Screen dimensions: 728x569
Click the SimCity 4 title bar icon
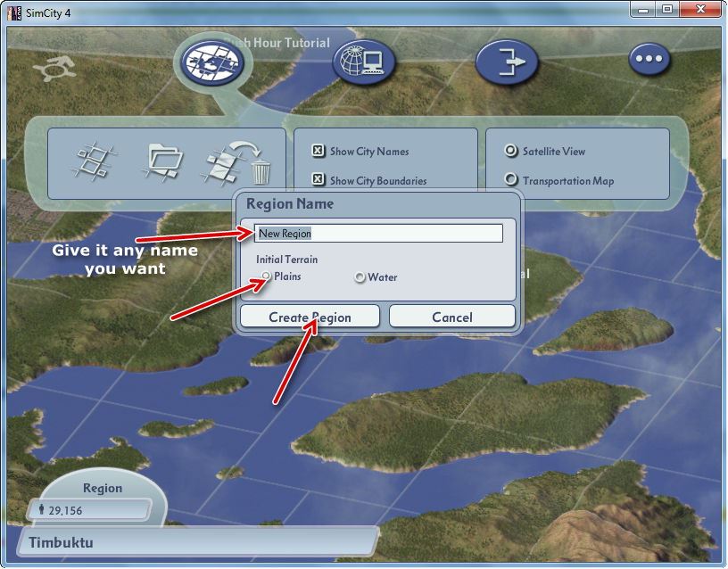point(14,12)
